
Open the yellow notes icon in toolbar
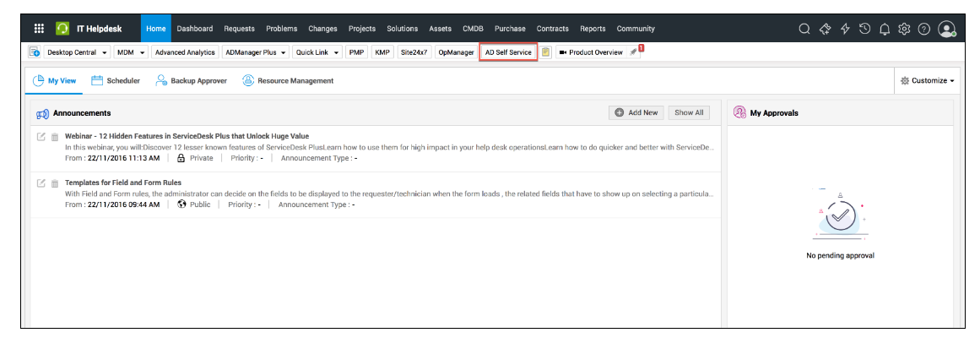546,52
